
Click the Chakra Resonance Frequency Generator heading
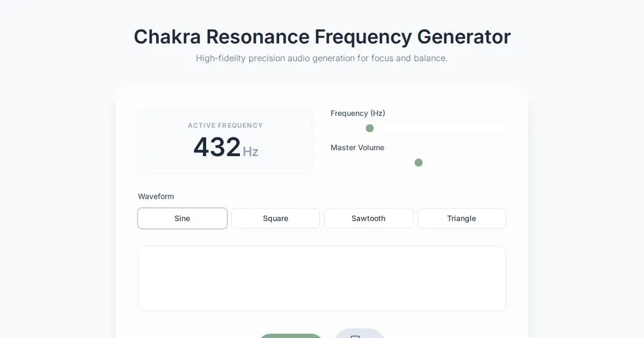click(x=322, y=37)
